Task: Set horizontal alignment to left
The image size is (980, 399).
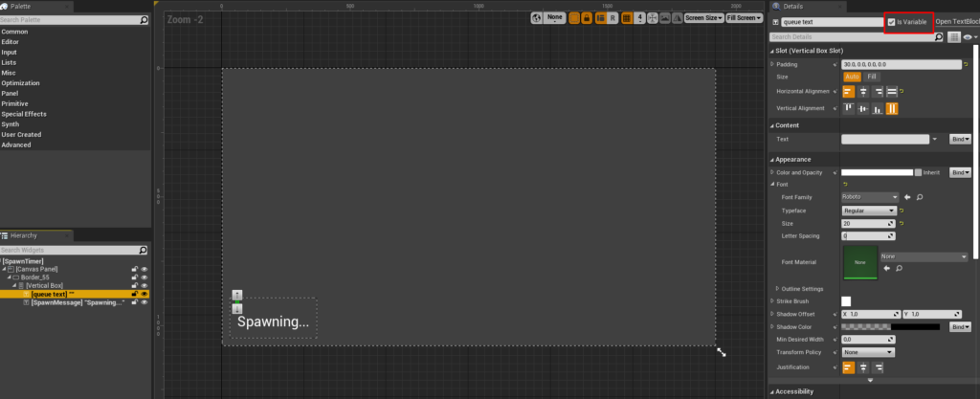Action: coord(849,92)
